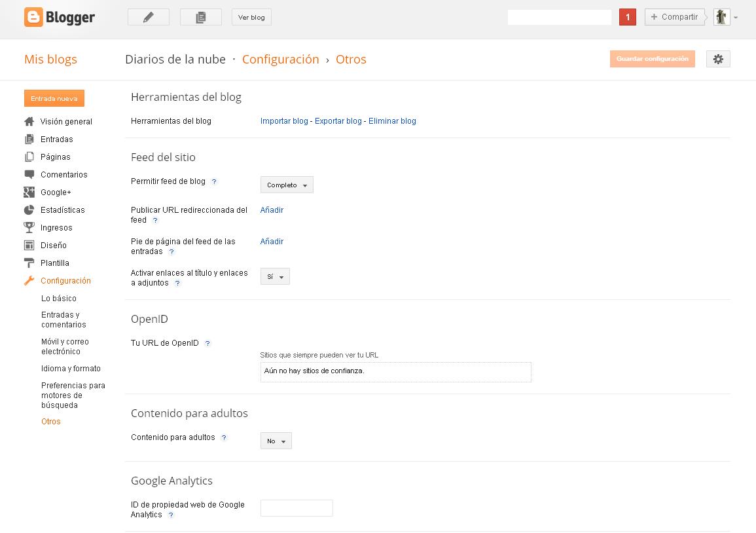
Task: Click the Eliminar blog link
Action: (392, 121)
